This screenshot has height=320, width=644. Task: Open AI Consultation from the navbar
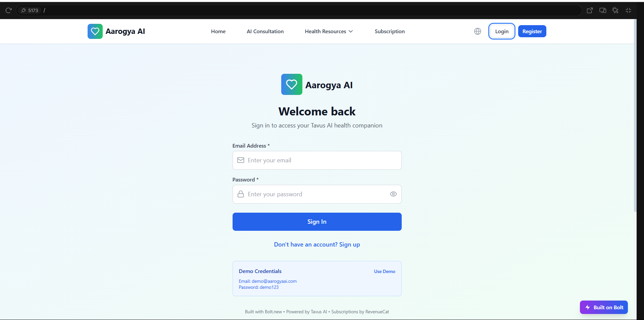(x=265, y=31)
